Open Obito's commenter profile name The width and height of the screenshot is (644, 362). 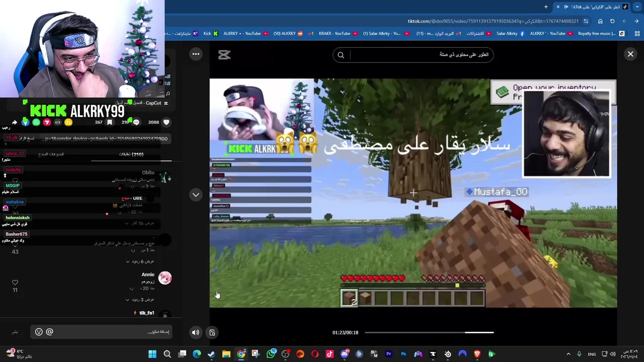[148, 172]
